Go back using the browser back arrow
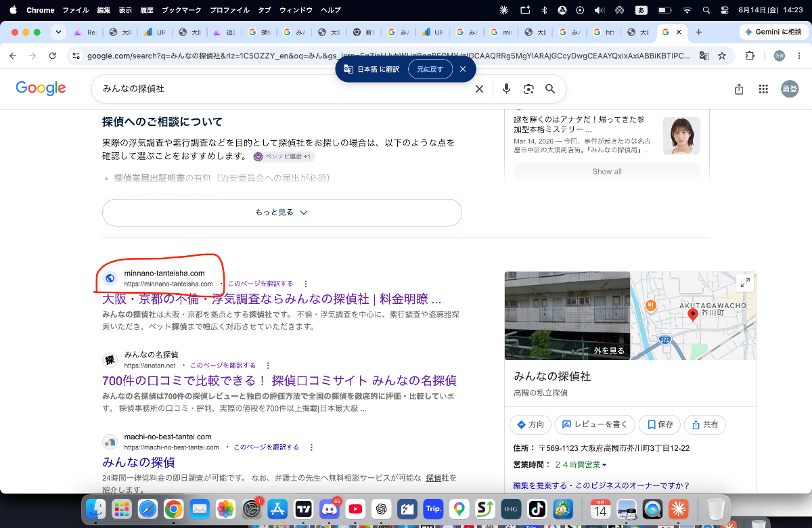This screenshot has height=528, width=812. (x=14, y=56)
